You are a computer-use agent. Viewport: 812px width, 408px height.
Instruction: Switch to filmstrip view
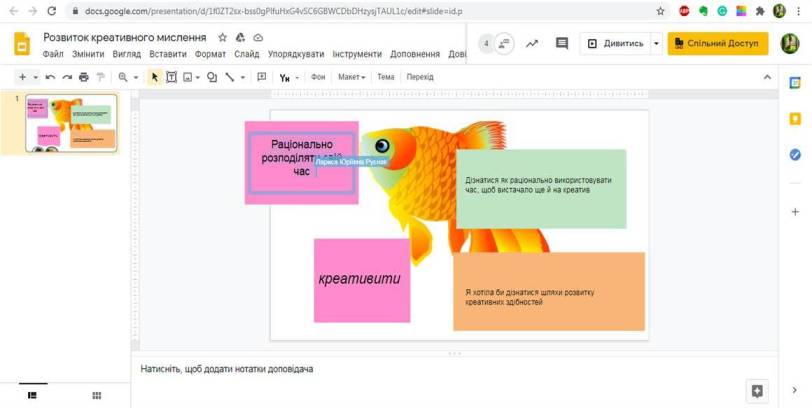(x=33, y=396)
